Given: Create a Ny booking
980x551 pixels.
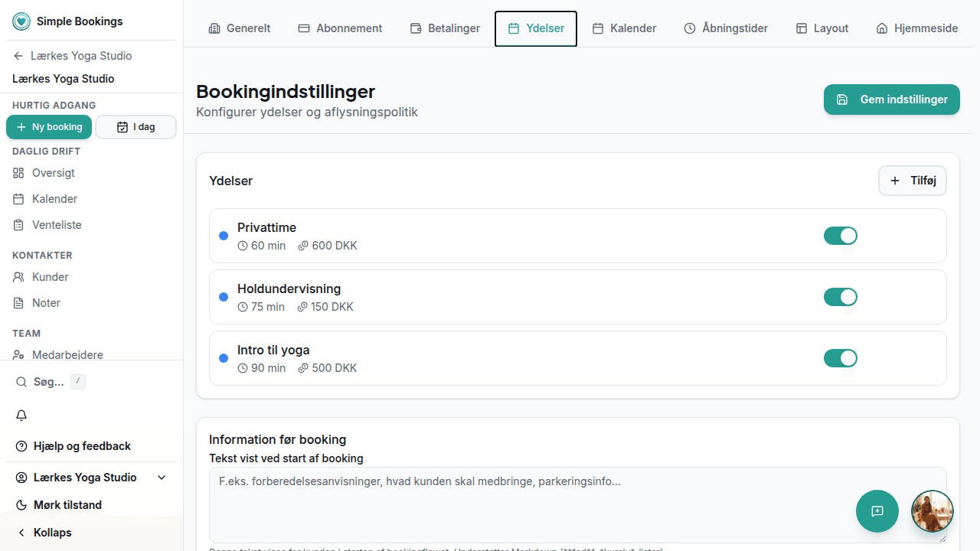Looking at the screenshot, I should tap(49, 127).
